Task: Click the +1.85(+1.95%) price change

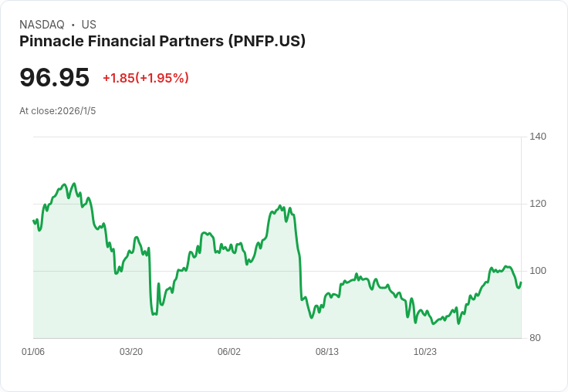Action: tap(145, 78)
